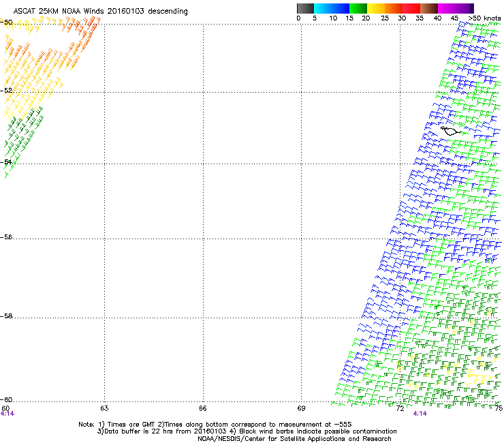Click the '>50 knots' legend label
This screenshot has width=504, height=443.
(x=484, y=18)
